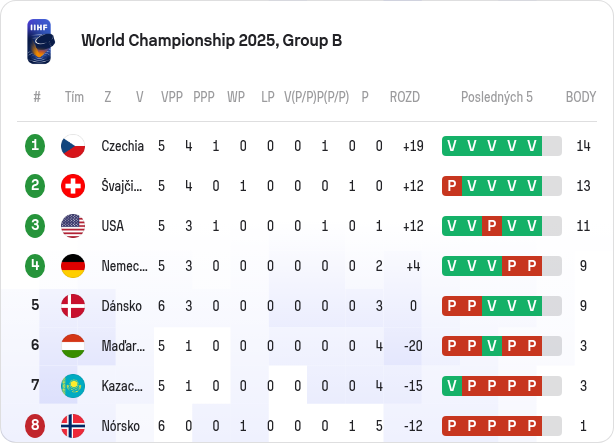Click the Czechia flag icon
This screenshot has width=614, height=443.
pyautogui.click(x=73, y=146)
